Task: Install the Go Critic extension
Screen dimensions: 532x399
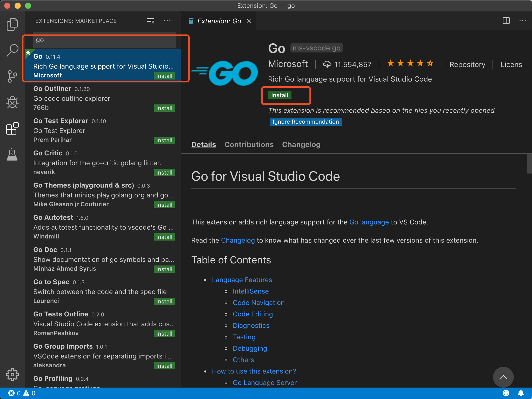Action: point(164,172)
